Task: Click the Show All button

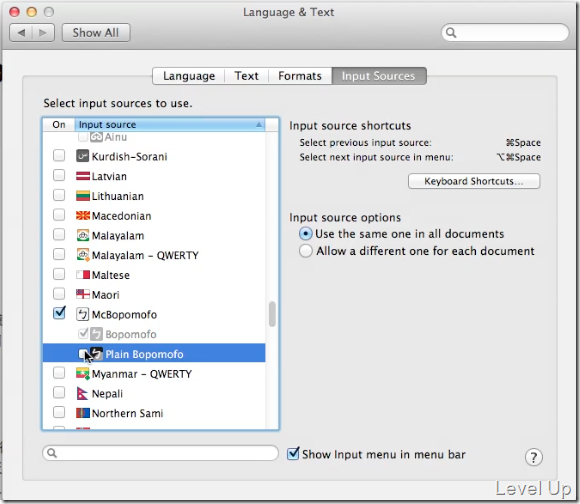Action: coord(96,33)
